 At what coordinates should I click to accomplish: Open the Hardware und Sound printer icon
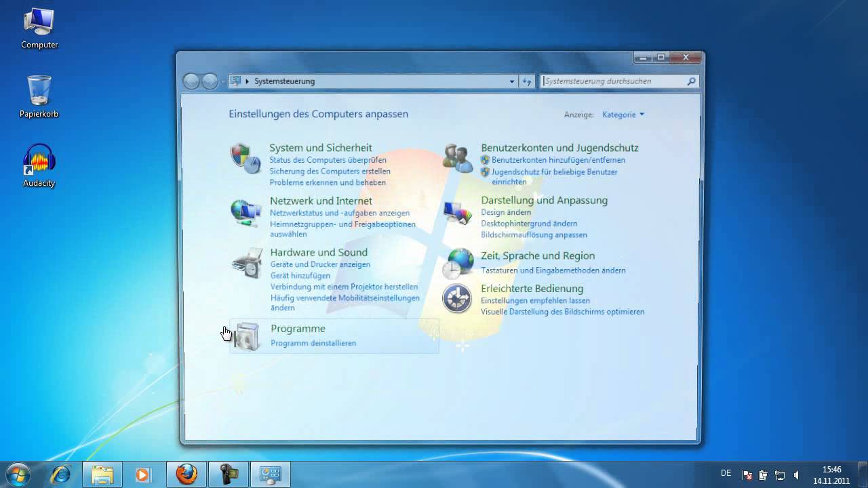[x=246, y=263]
